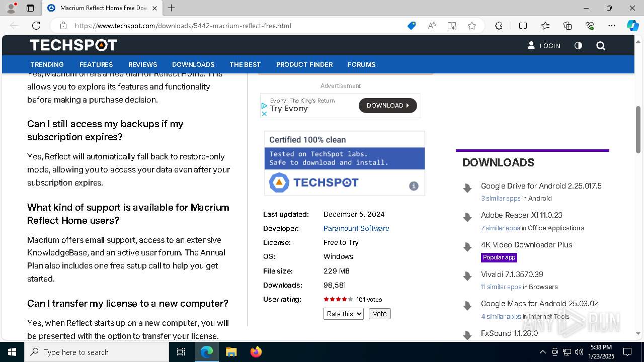Close the Macrium Reflect tab
644x362 pixels.
tap(154, 8)
